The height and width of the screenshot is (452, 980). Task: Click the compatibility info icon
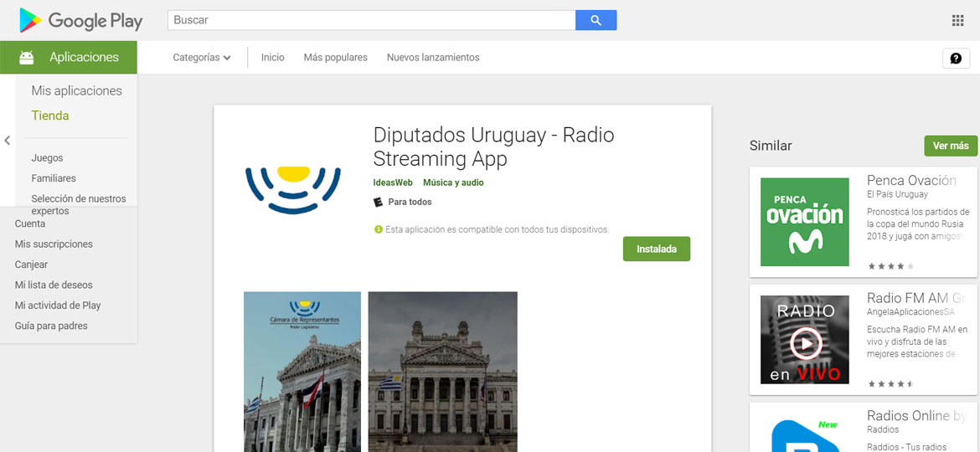tap(378, 229)
